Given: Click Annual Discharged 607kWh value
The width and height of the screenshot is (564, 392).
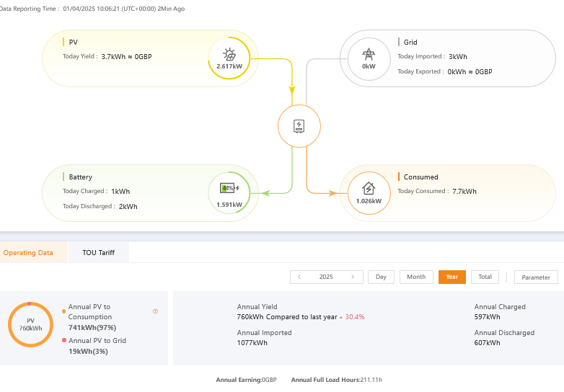Looking at the screenshot, I should coord(487,343).
